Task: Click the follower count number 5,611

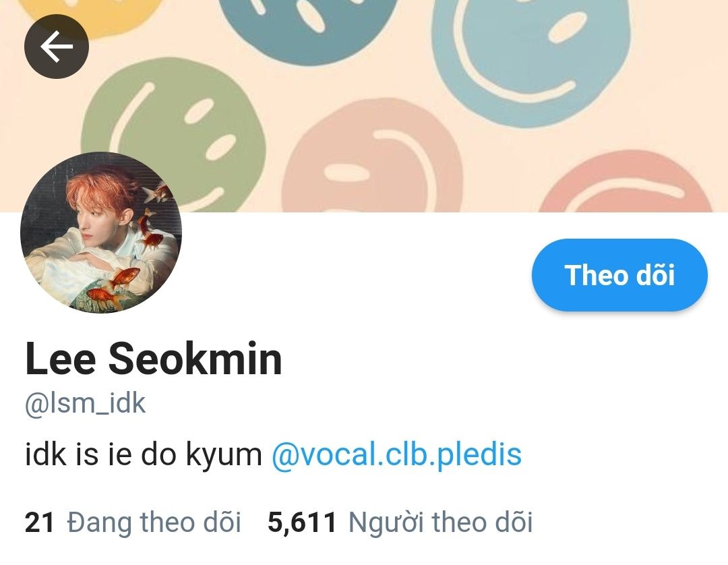Action: [x=302, y=523]
